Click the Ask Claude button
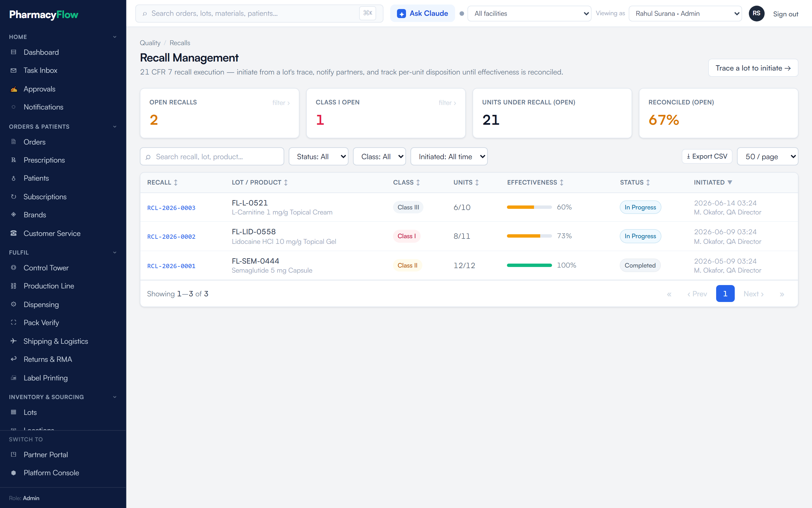 pos(422,14)
